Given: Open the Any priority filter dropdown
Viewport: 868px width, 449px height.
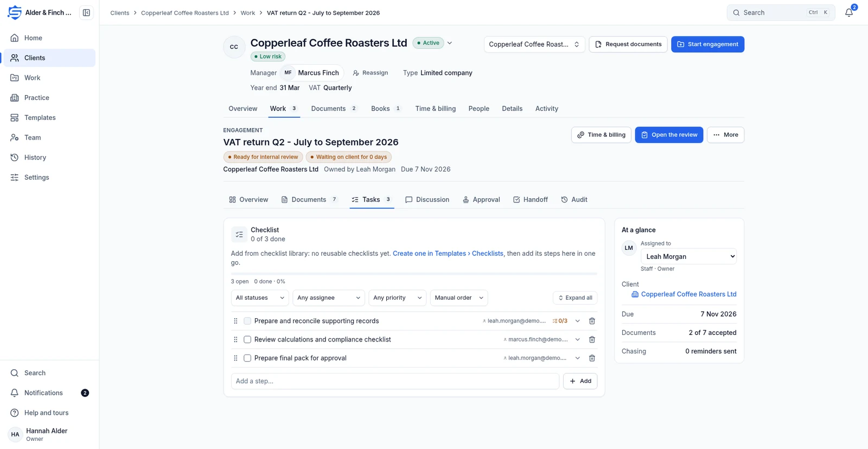Looking at the screenshot, I should click(x=397, y=298).
